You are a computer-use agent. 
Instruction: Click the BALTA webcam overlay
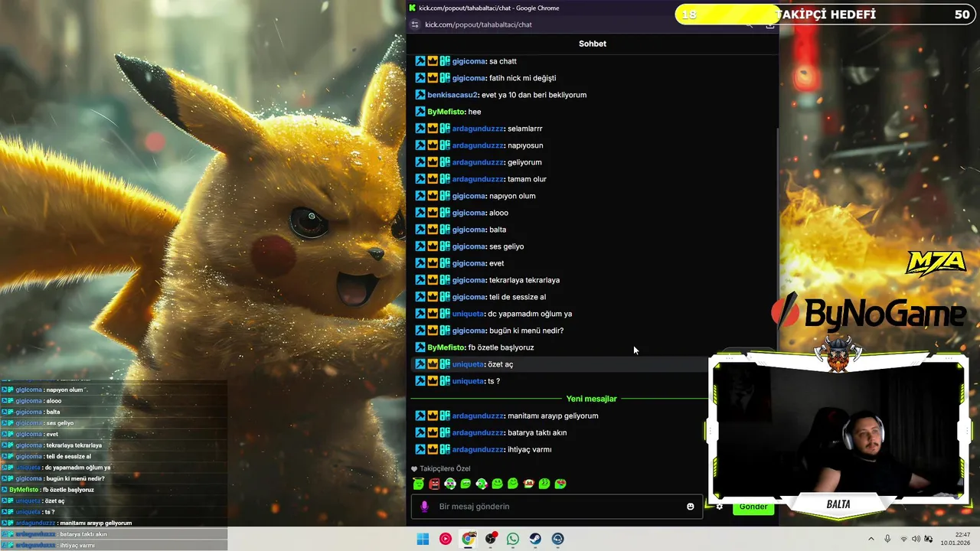[x=838, y=432]
